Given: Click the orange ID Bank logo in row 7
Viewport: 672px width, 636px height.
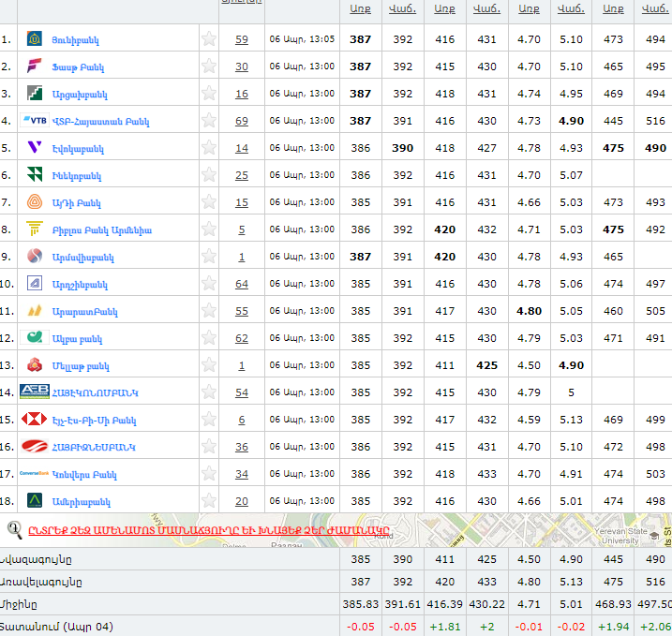Looking at the screenshot, I should [35, 201].
